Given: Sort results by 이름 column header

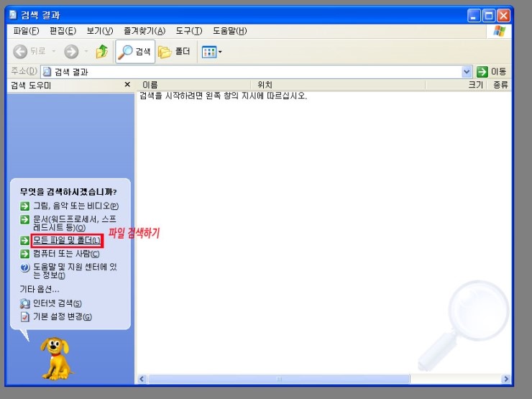Looking at the screenshot, I should (x=194, y=85).
